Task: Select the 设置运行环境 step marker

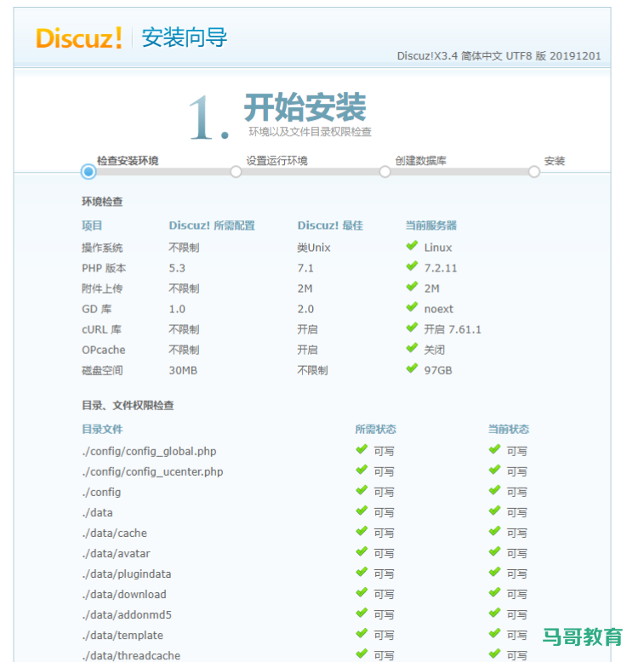Action: [236, 172]
